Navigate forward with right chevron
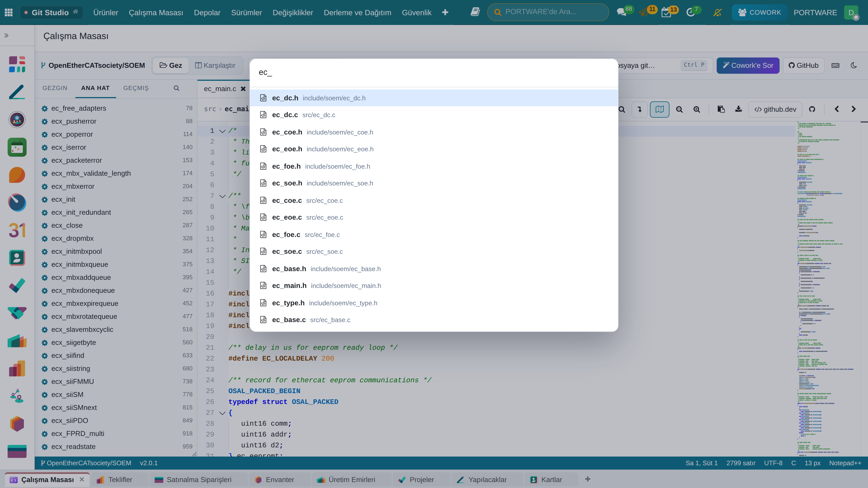The image size is (868, 488). pos(854,109)
